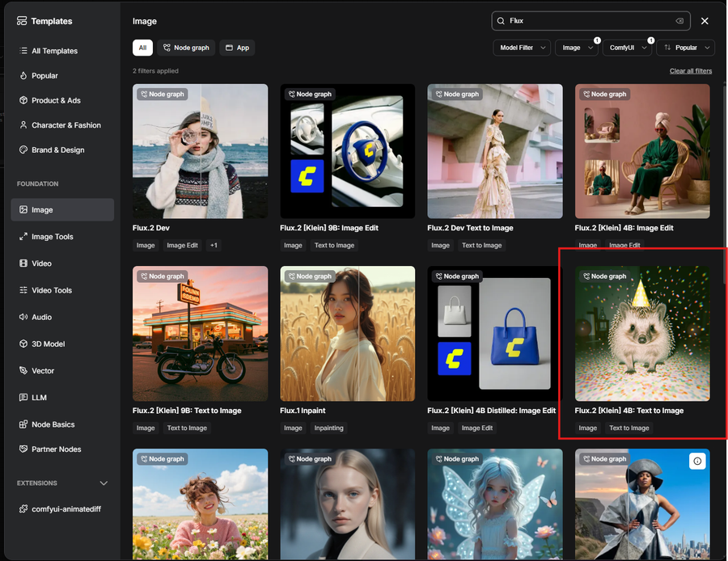Screen dimensions: 728x561
Task: Click the Clear all filters link
Action: (x=691, y=71)
